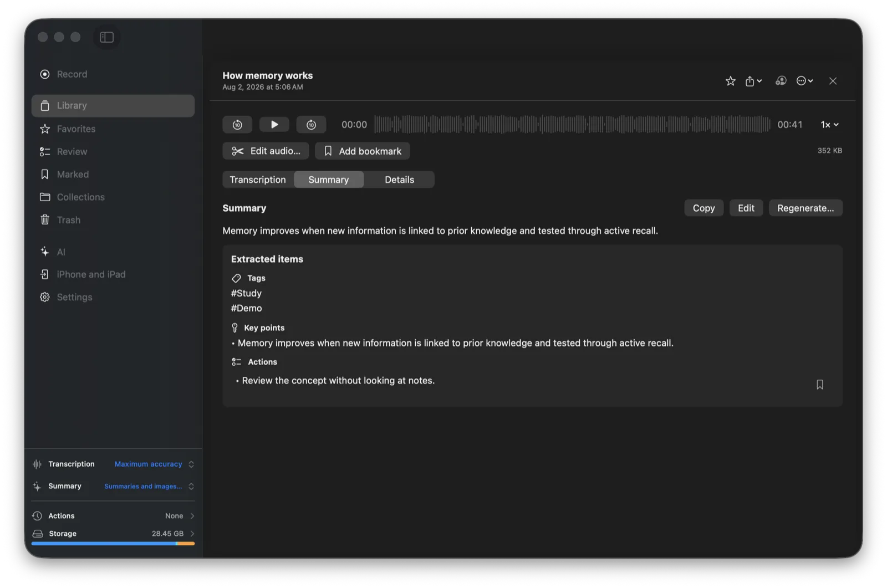
Task: Click the recording title How memory works
Action: 268,76
